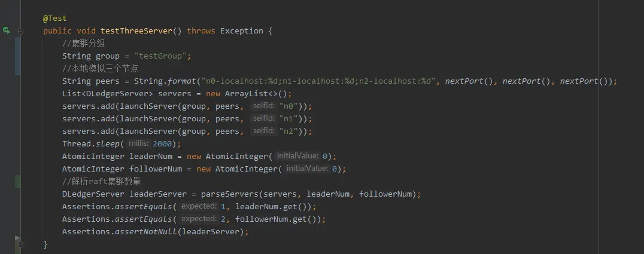
Task: Click the selfId hint before "n2"
Action: point(263,131)
